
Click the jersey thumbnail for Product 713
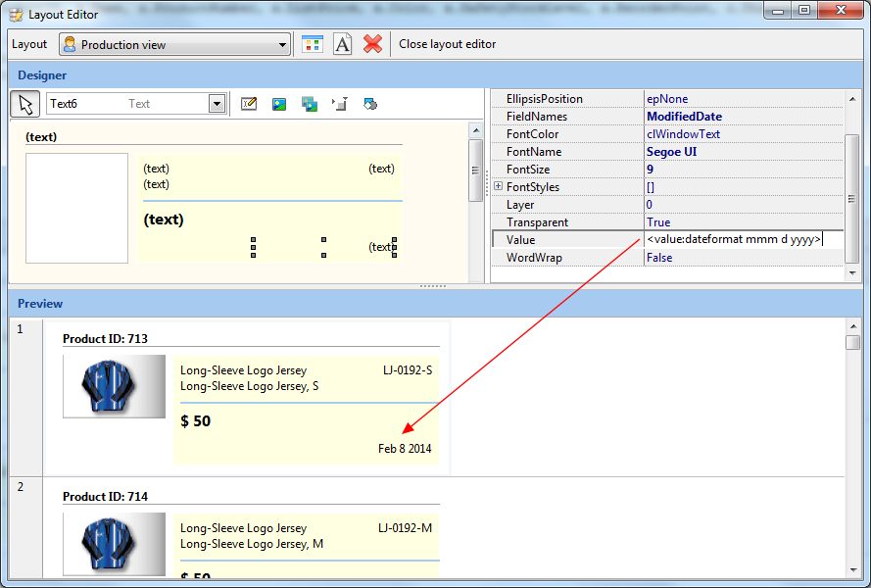[114, 386]
